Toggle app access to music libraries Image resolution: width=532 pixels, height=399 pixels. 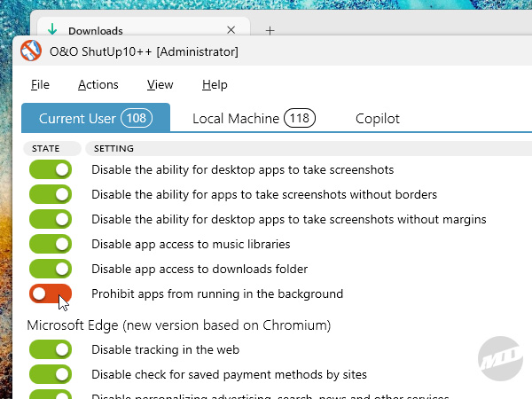coord(51,244)
